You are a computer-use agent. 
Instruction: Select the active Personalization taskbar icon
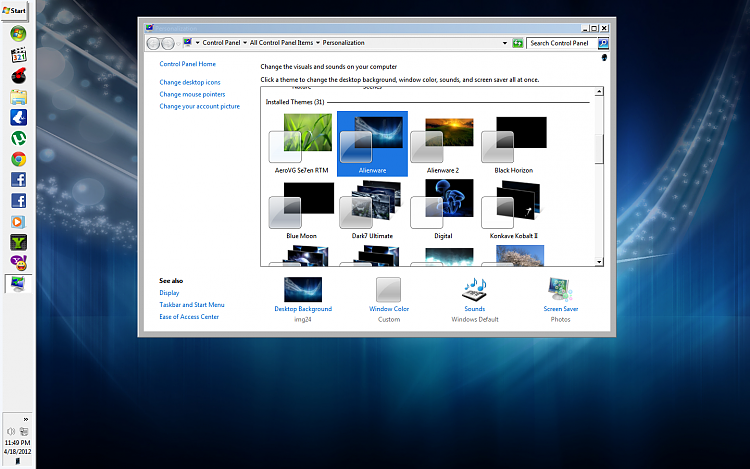(18, 284)
